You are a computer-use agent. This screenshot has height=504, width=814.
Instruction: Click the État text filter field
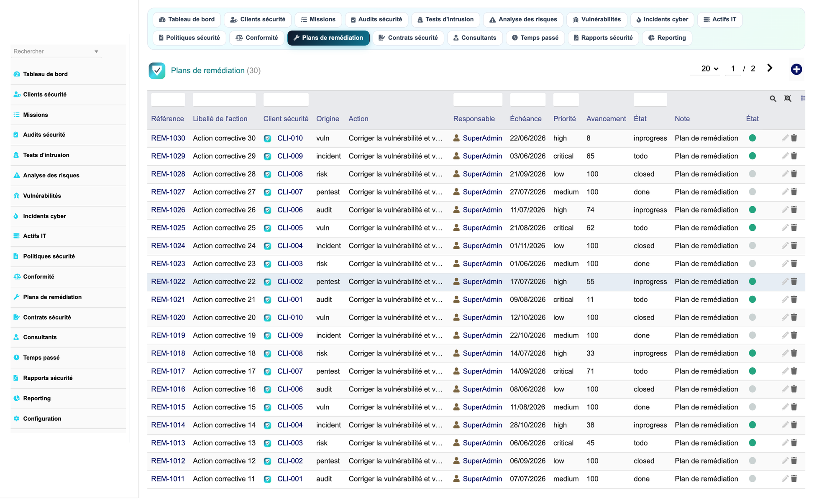pyautogui.click(x=650, y=100)
